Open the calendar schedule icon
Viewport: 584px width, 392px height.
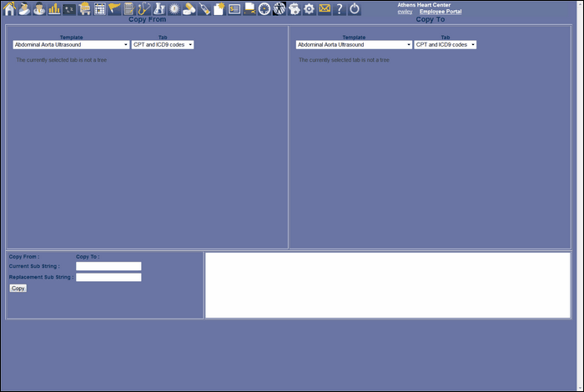[x=99, y=8]
